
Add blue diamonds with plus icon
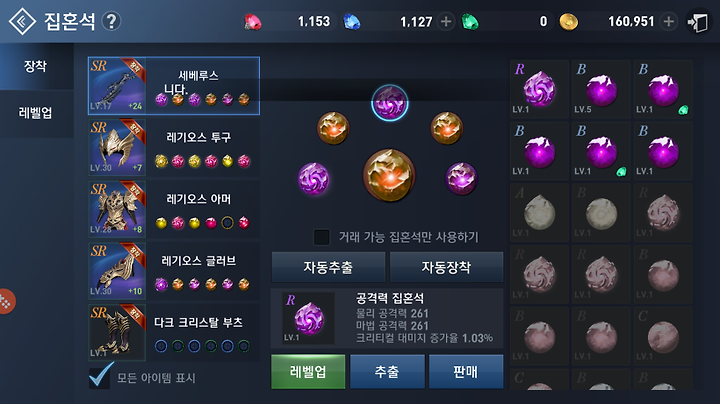(x=445, y=22)
